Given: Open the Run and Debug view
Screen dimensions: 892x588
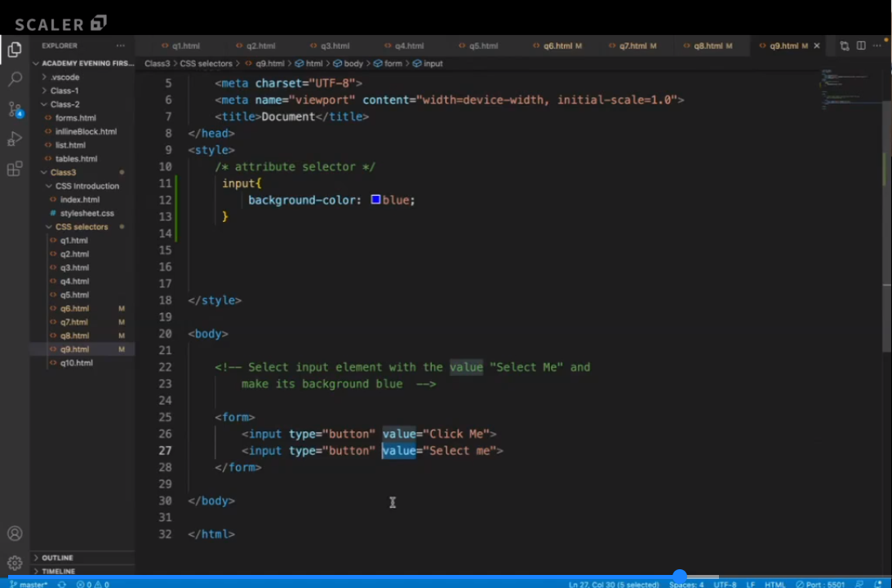Looking at the screenshot, I should click(x=15, y=139).
